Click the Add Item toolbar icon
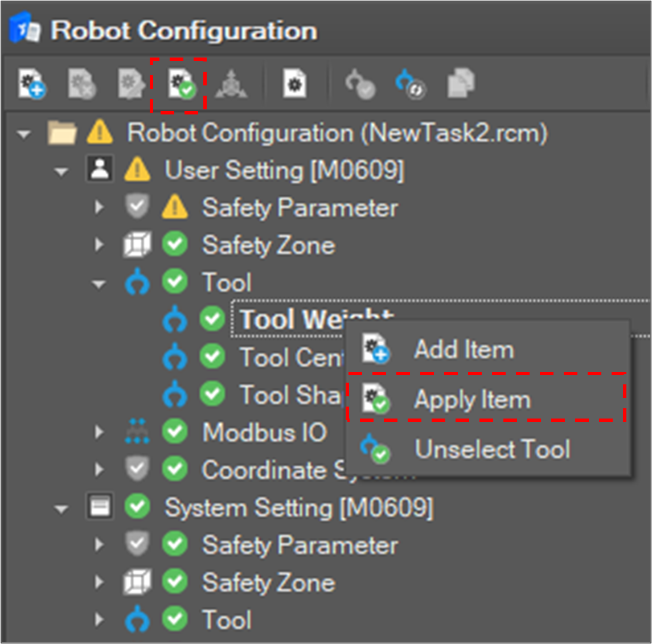Image resolution: width=652 pixels, height=644 pixels. (x=32, y=85)
